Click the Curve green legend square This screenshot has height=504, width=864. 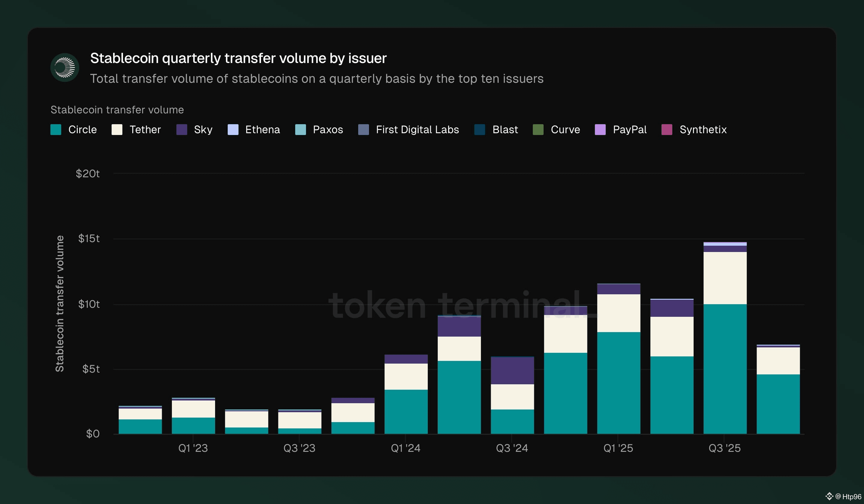538,130
